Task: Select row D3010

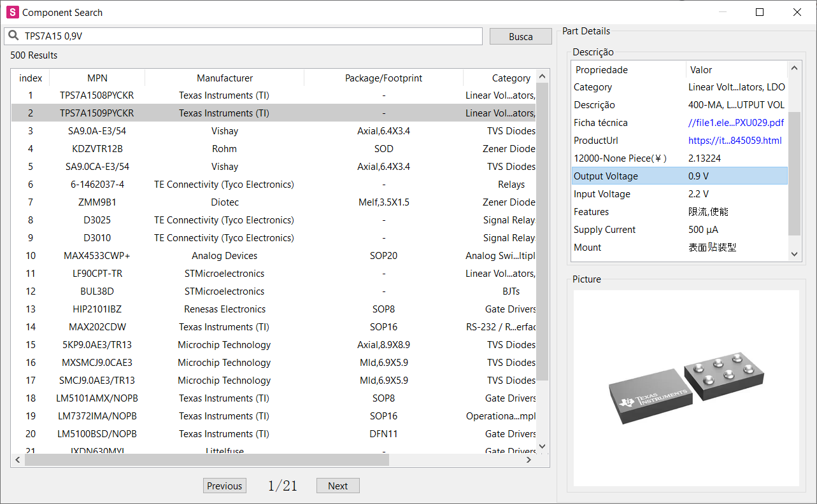Action: click(274, 238)
